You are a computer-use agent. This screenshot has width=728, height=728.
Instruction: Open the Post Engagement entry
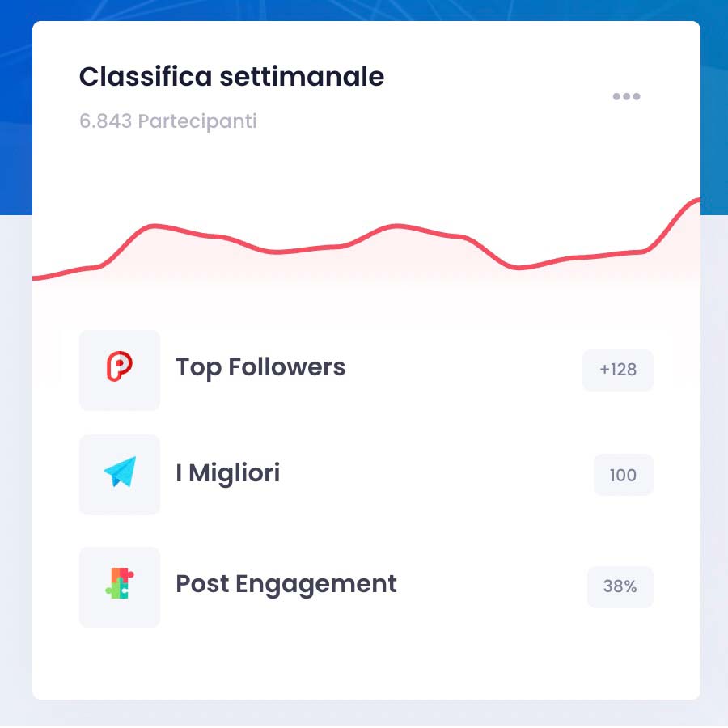click(286, 584)
